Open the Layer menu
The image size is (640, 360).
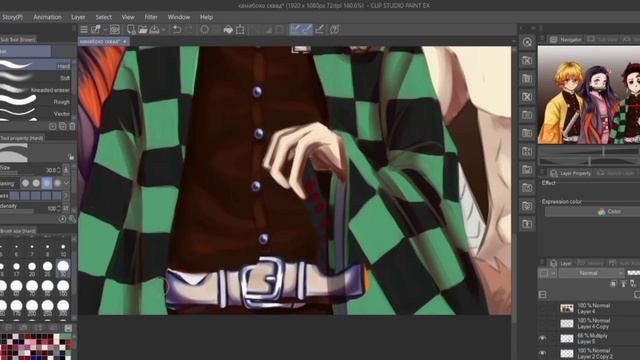[x=78, y=17]
